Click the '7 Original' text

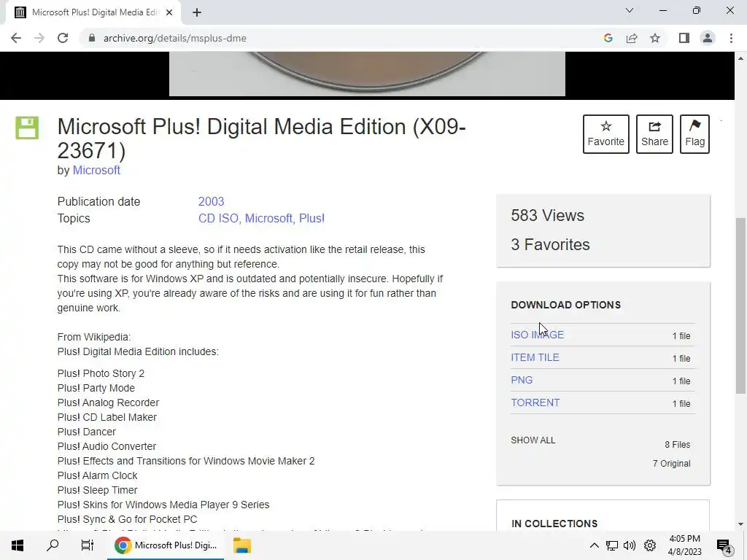pyautogui.click(x=671, y=463)
